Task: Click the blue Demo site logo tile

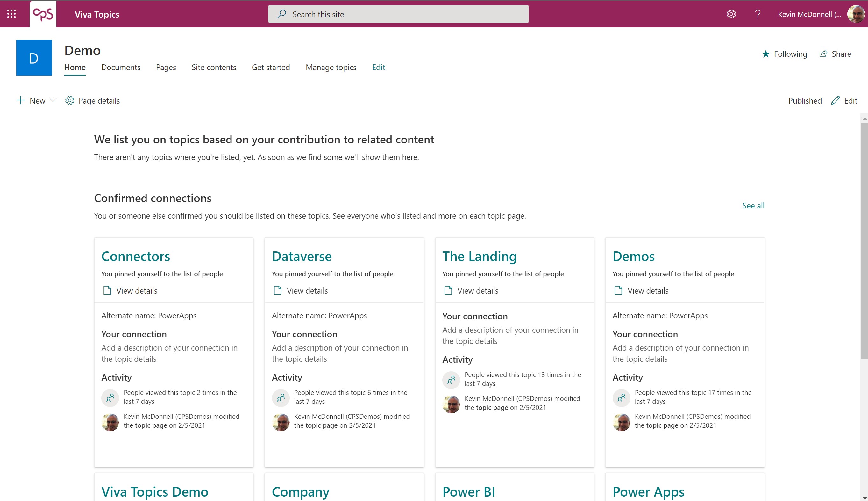Action: [34, 58]
